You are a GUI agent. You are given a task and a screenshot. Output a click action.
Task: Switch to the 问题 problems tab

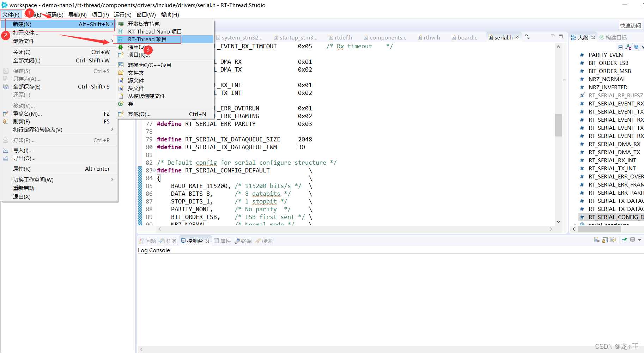[x=147, y=241]
